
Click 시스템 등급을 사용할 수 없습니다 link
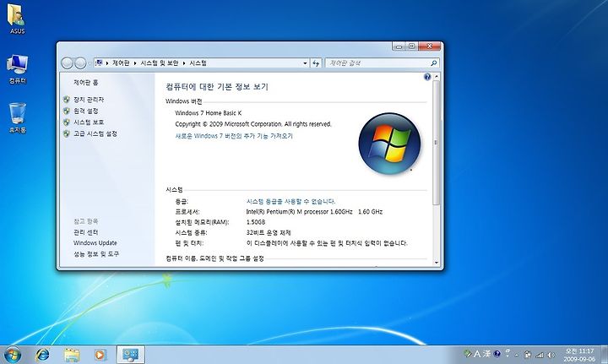(290, 202)
